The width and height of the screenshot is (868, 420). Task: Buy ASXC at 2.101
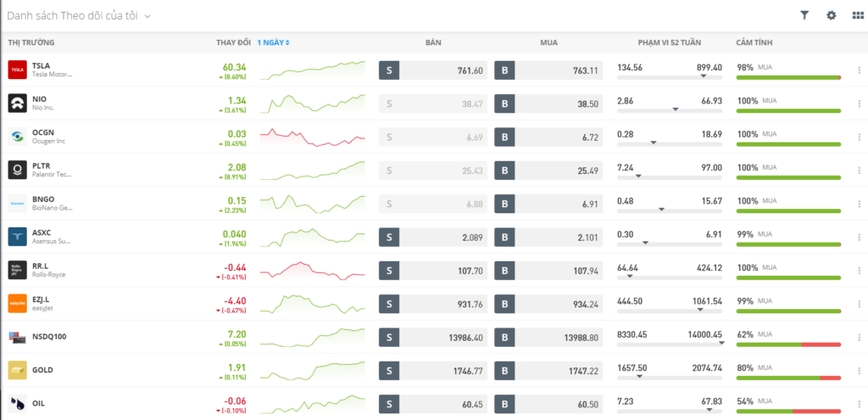548,237
